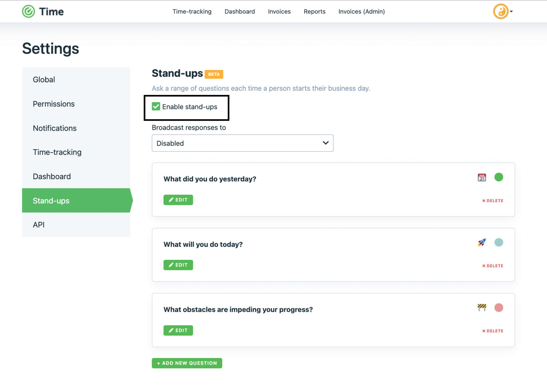Open the Invoices (Admin) tab
Viewport: 547px width, 392px height.
tap(361, 11)
